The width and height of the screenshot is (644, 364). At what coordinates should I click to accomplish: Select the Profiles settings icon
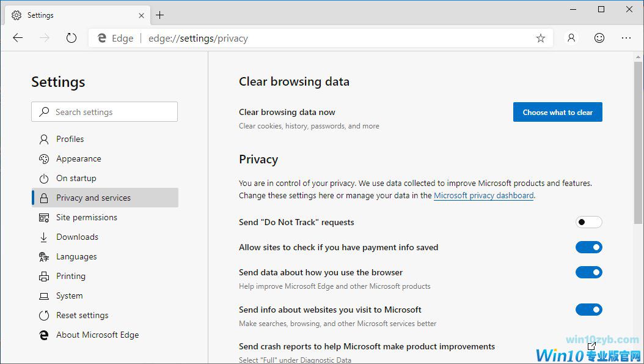tap(45, 139)
